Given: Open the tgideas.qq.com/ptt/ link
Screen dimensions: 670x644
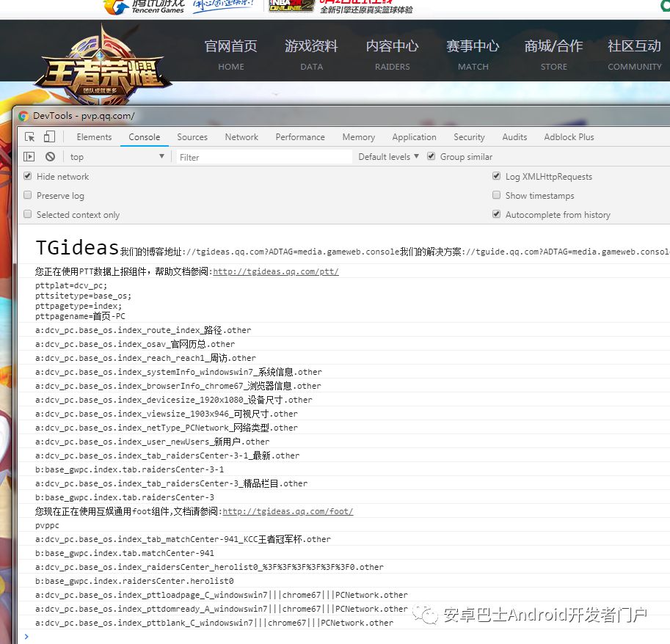Looking at the screenshot, I should [276, 271].
